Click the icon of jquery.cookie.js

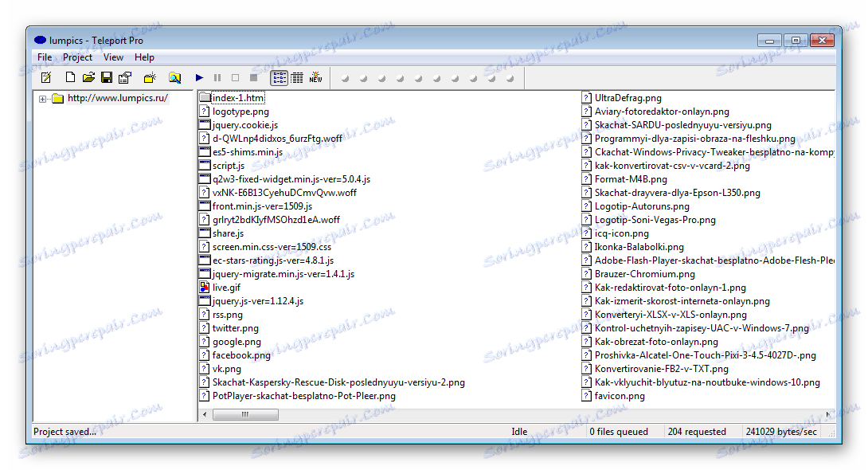(205, 125)
